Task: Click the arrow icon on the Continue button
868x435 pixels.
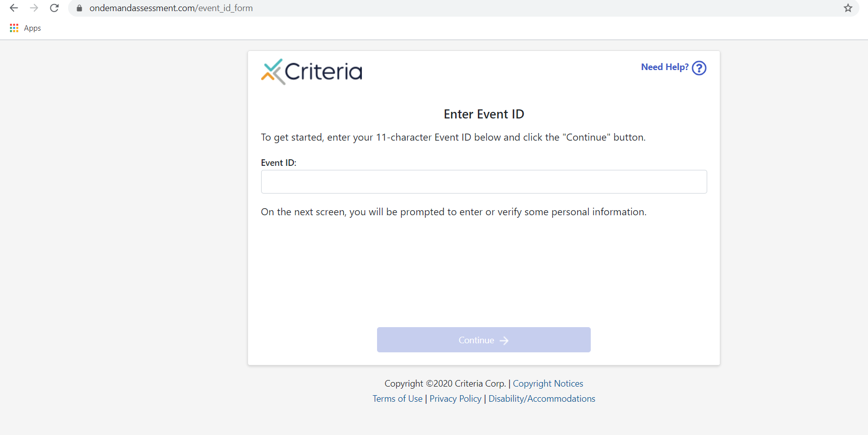Action: (x=504, y=341)
